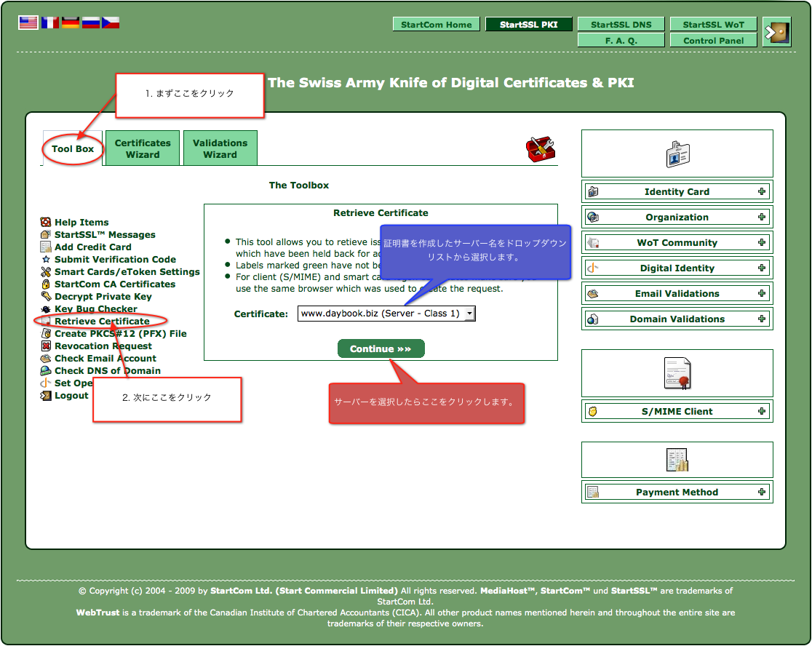Pick the Russian flag language
This screenshot has width=812, height=646.
pyautogui.click(x=91, y=23)
